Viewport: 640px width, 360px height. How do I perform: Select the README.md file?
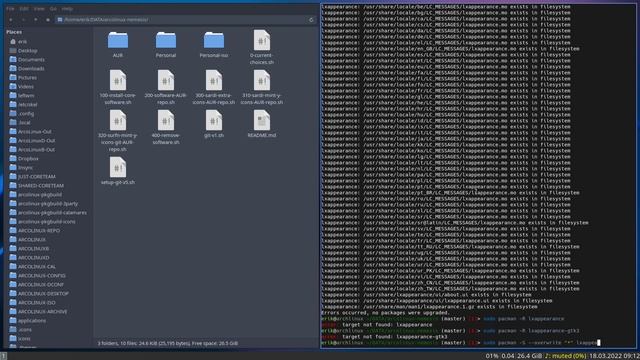(262, 124)
